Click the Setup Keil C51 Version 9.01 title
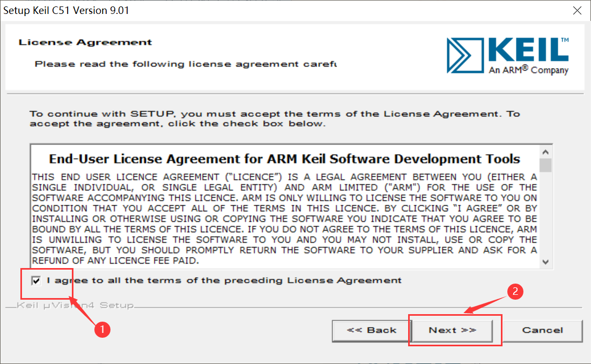 click(x=66, y=11)
